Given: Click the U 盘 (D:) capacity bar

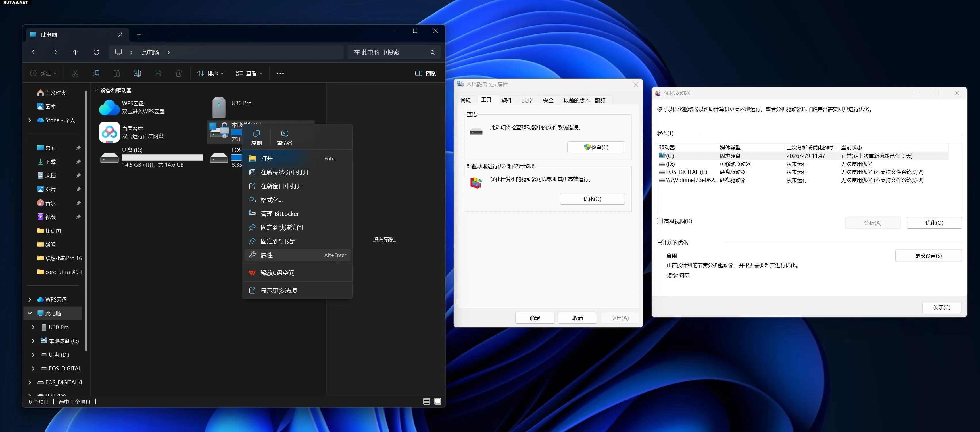Looking at the screenshot, I should coord(162,157).
